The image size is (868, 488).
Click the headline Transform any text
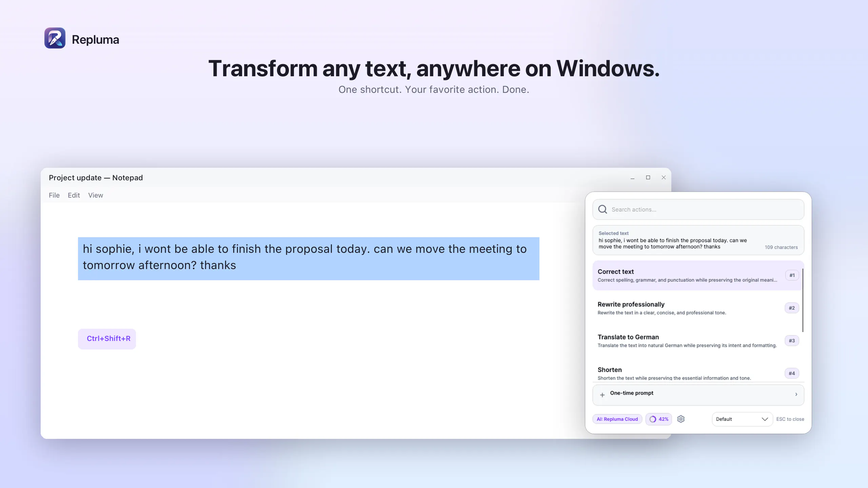tap(434, 68)
